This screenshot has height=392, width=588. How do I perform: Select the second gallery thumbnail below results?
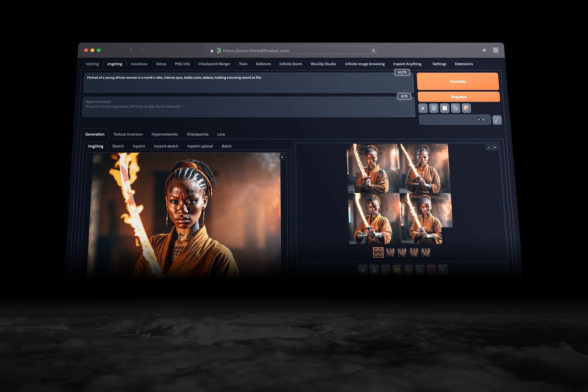click(390, 252)
